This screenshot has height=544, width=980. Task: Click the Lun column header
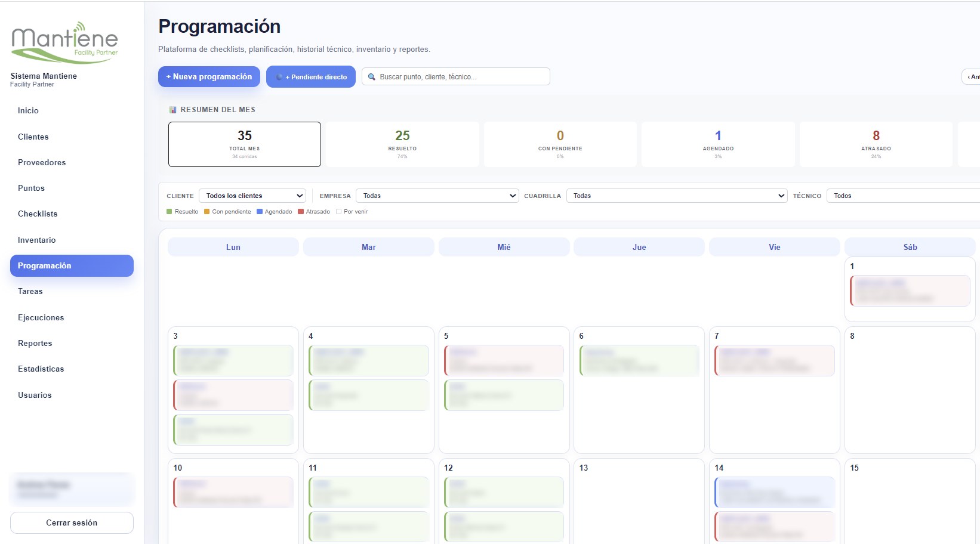(x=233, y=247)
